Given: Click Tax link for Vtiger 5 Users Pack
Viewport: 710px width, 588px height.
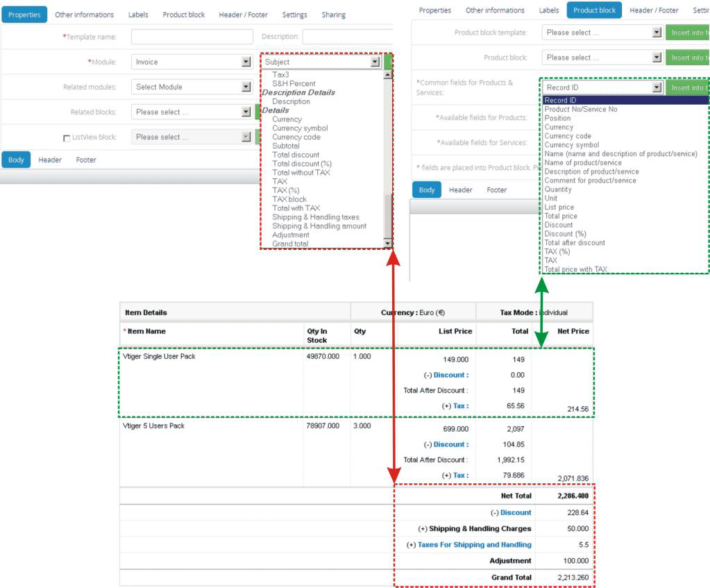Looking at the screenshot, I should [461, 476].
